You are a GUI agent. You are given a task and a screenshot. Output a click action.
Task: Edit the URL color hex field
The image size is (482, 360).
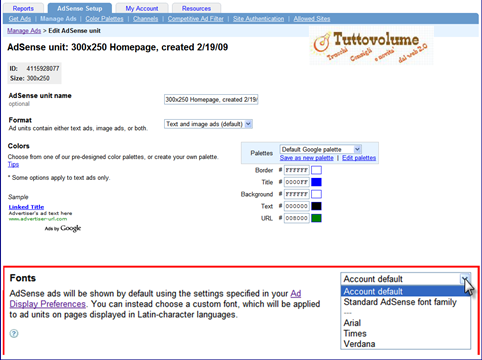pyautogui.click(x=296, y=218)
